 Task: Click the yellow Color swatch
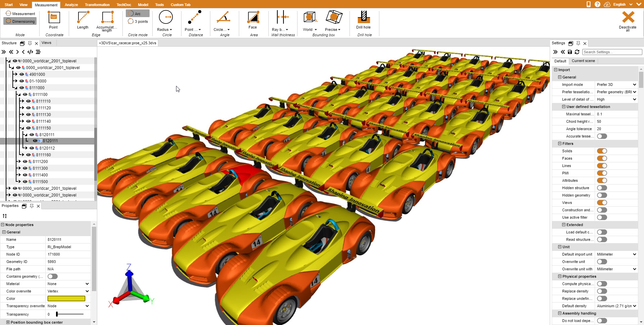pyautogui.click(x=66, y=299)
